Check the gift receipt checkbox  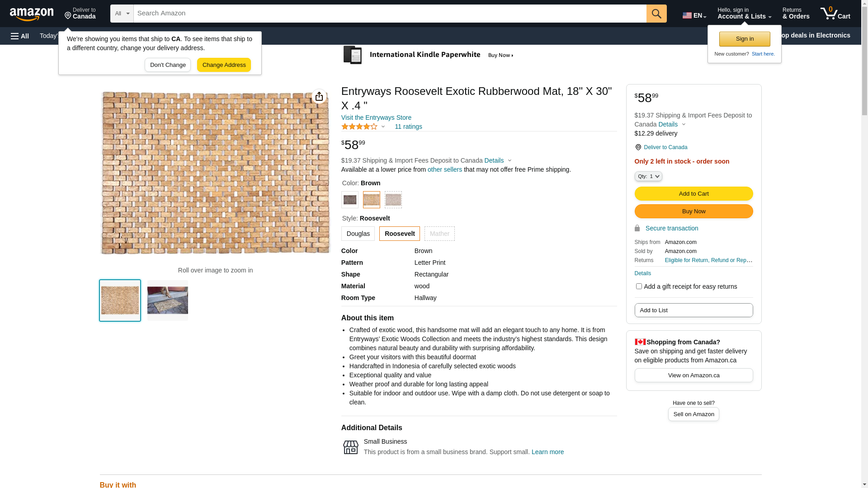click(639, 286)
